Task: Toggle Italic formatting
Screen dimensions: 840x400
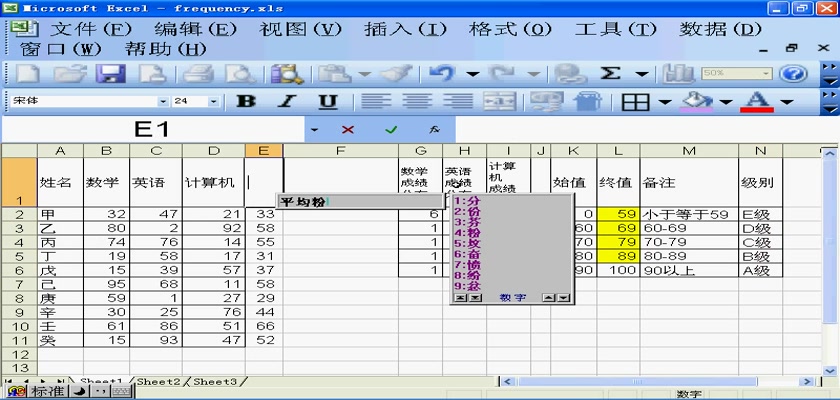Action: pos(287,101)
